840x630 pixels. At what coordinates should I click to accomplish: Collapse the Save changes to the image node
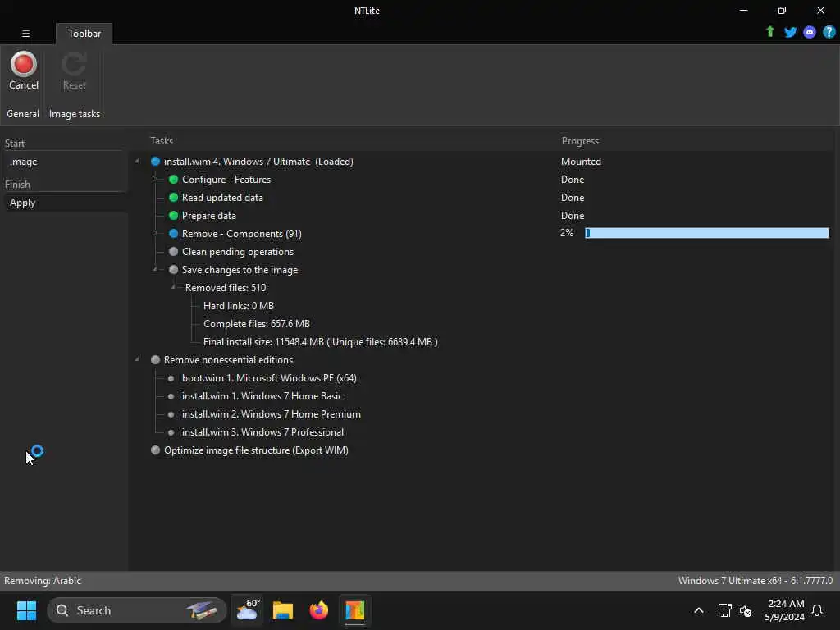tap(155, 269)
